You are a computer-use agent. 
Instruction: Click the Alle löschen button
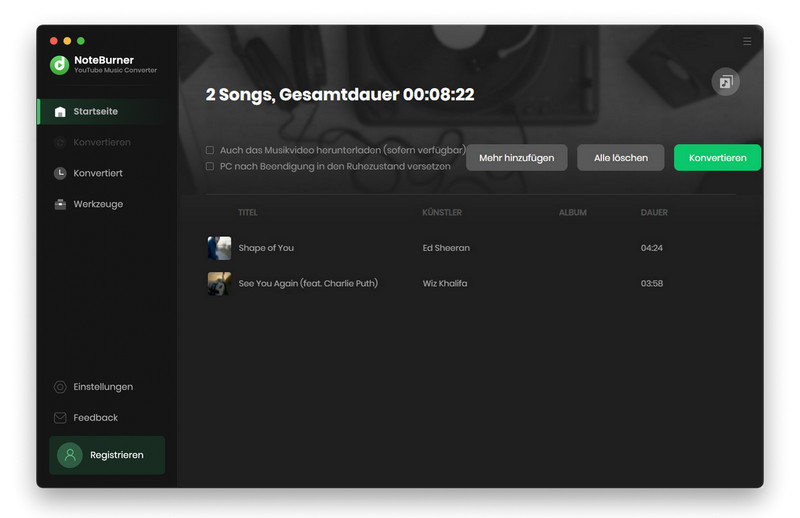coord(620,158)
